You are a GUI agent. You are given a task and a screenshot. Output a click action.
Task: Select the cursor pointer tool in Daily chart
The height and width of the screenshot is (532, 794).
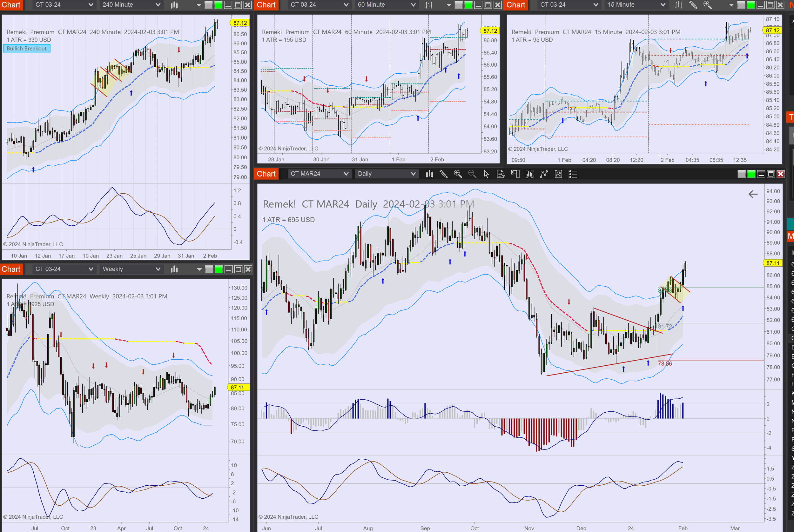(x=486, y=174)
